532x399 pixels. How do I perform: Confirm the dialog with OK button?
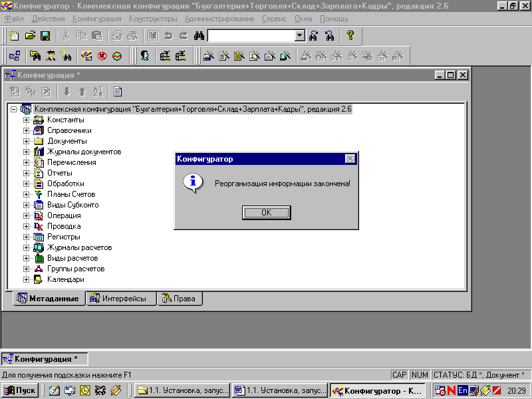pyautogui.click(x=267, y=213)
